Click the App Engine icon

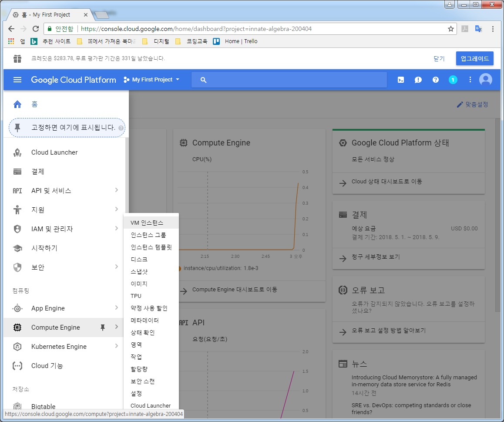coord(17,308)
